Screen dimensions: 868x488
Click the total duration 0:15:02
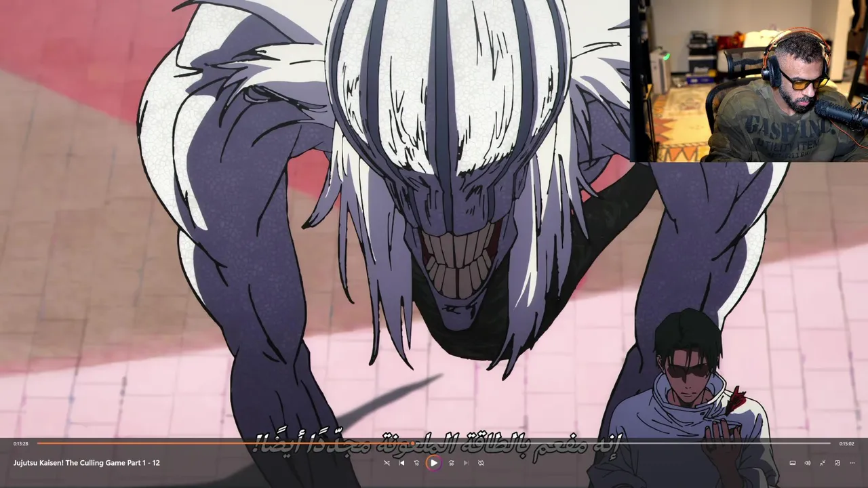[846, 444]
